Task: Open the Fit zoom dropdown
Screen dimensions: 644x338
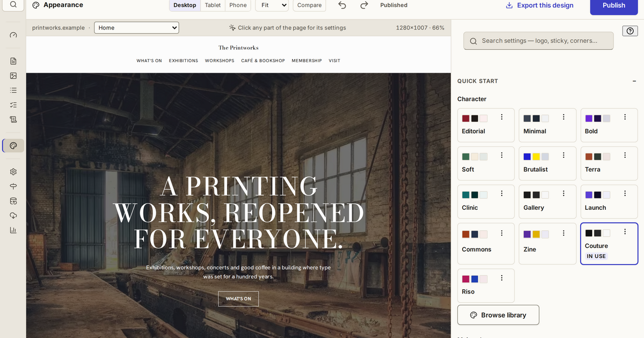Action: point(272,5)
